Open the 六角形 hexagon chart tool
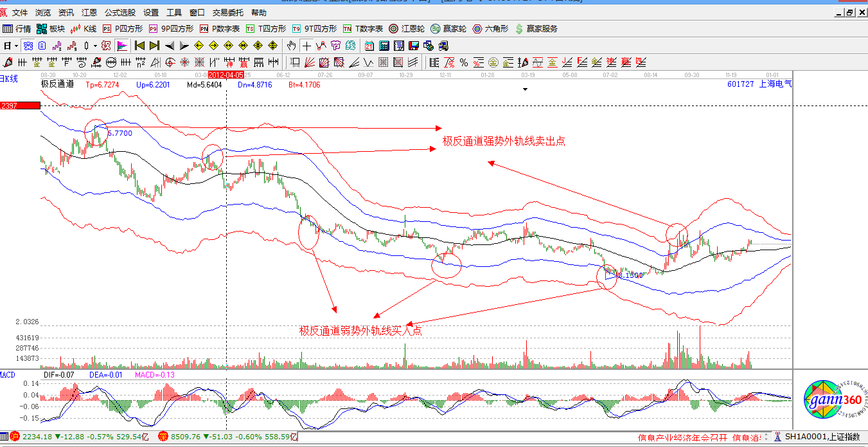This screenshot has height=447, width=868. (x=490, y=29)
